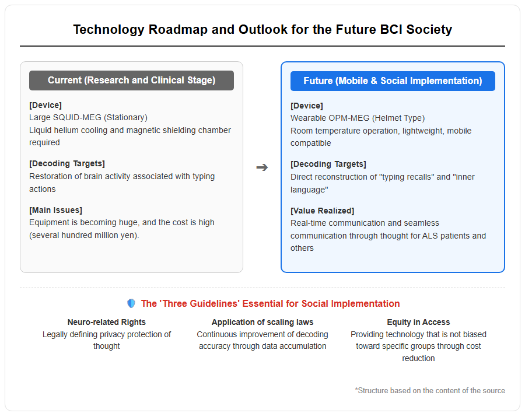Screen dimensions: 525x420
Task: Click the [Device] label in Future panel
Action: coord(307,106)
